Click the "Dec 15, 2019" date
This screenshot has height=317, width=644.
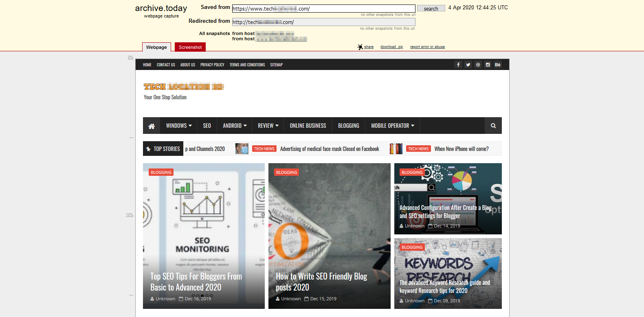click(x=323, y=299)
